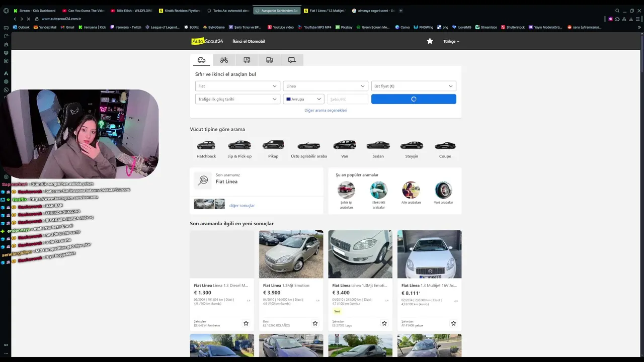
Task: Go back with browser back arrow
Action: 15,19
